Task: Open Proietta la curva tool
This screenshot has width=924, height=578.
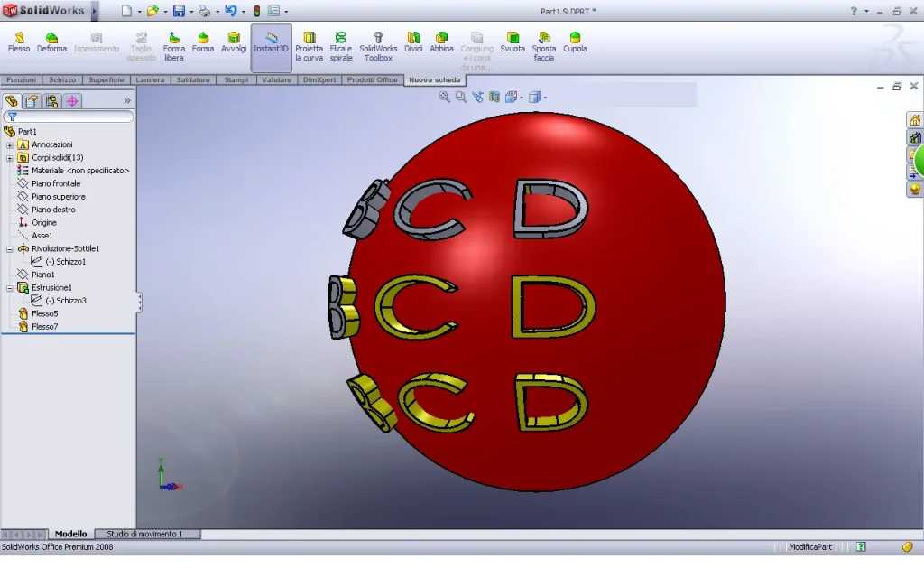Action: click(310, 47)
